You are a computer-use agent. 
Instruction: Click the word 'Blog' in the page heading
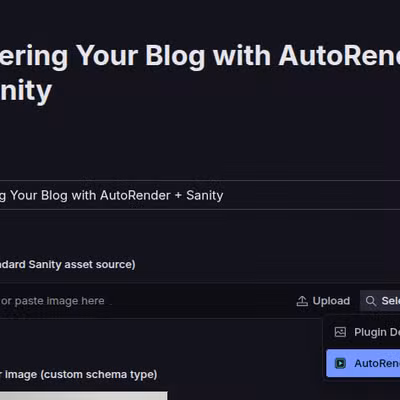click(175, 57)
